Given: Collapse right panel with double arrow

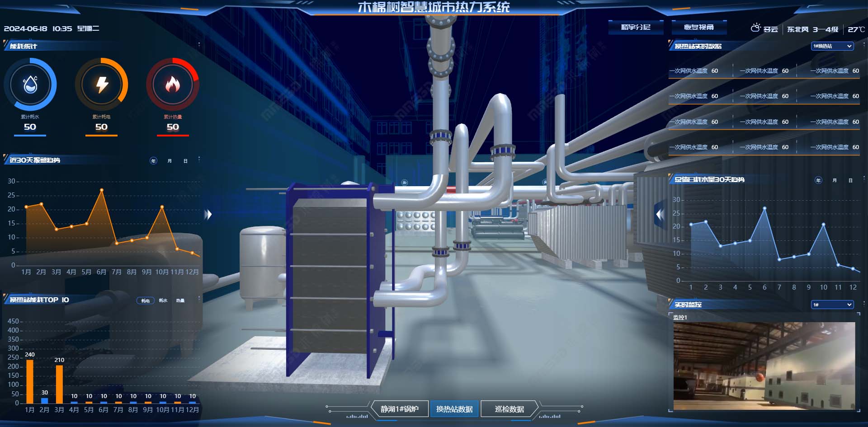Looking at the screenshot, I should [660, 214].
